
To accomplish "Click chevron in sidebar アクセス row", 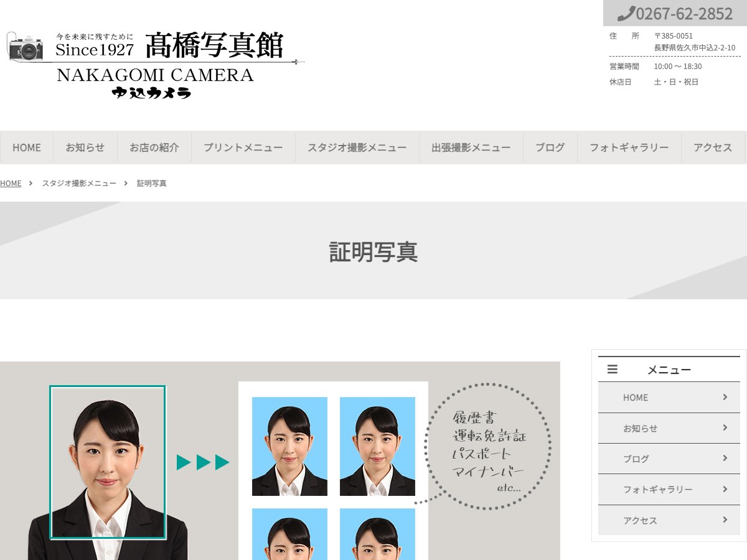I will pos(725,520).
